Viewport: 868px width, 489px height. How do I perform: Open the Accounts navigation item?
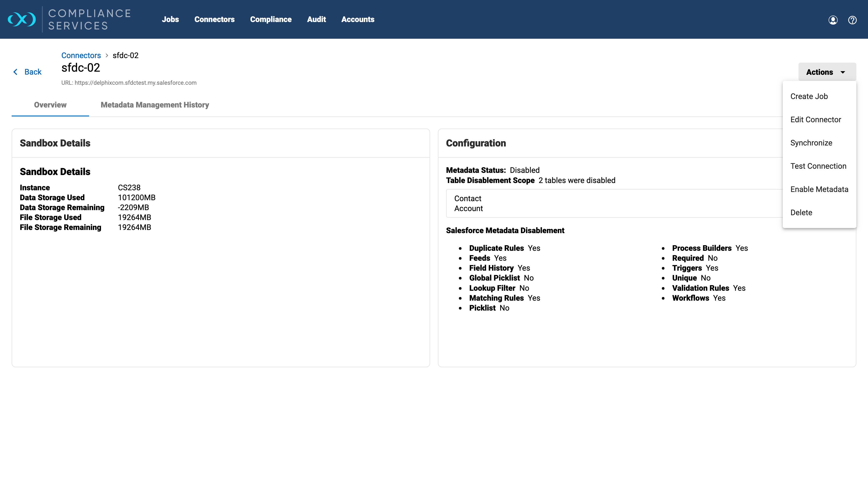357,20
